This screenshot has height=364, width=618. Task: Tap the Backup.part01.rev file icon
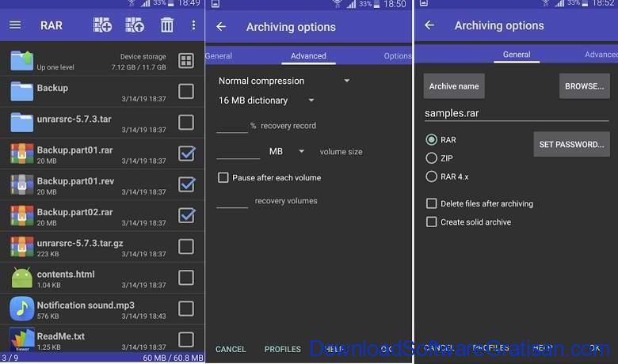tap(21, 184)
